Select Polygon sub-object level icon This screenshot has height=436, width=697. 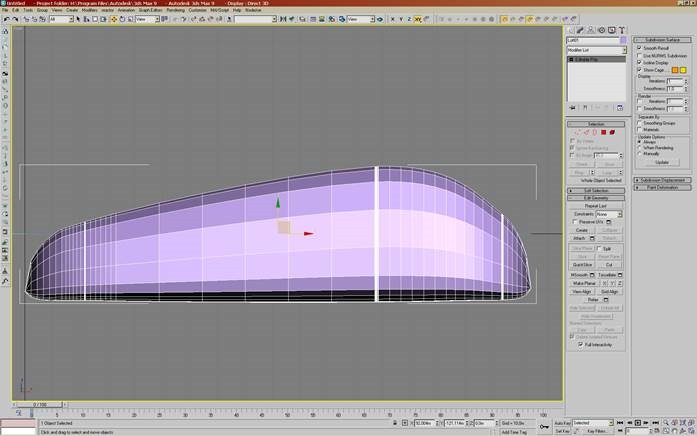click(602, 132)
